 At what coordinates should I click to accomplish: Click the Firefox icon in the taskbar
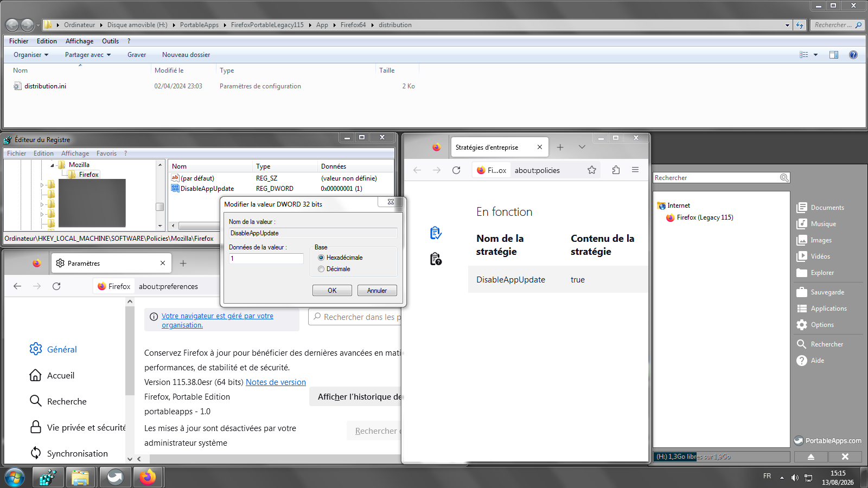147,477
